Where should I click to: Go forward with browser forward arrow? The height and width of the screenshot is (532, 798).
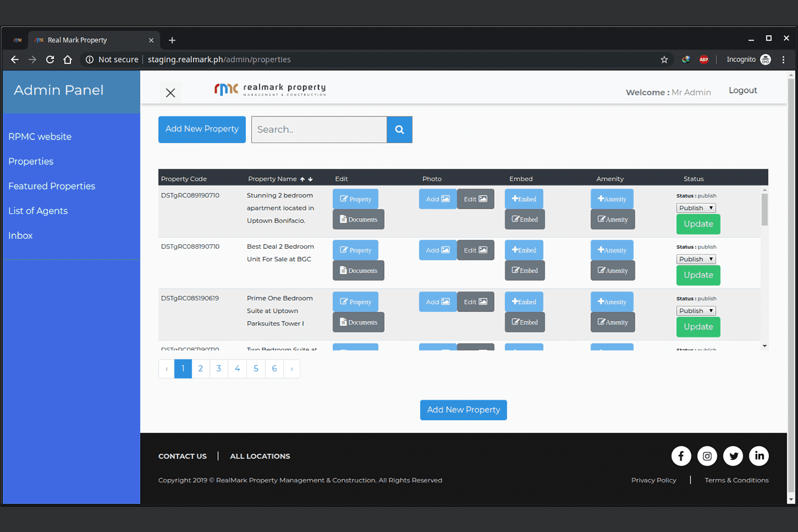pyautogui.click(x=33, y=59)
